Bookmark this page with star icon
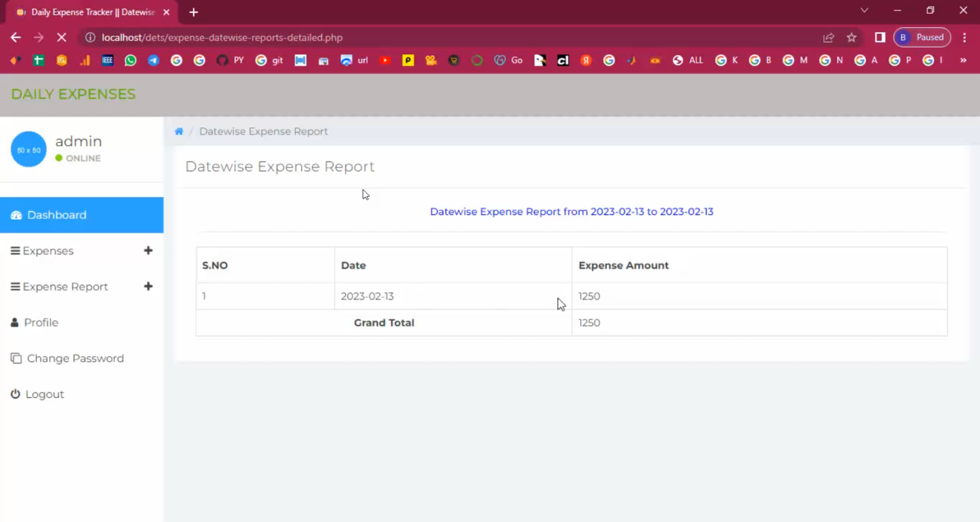Image resolution: width=980 pixels, height=522 pixels. click(x=851, y=38)
